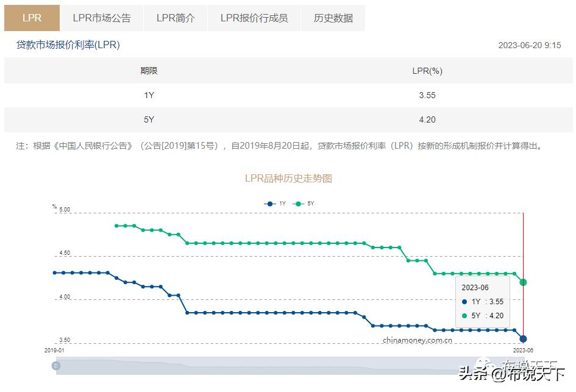Click the first data point of the 1Y line
576x392 pixels.
(54, 273)
